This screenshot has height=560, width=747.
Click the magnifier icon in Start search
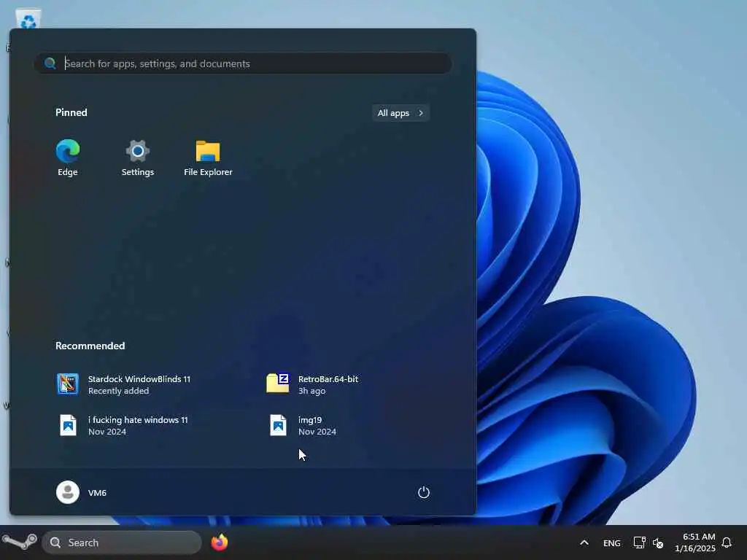50,63
